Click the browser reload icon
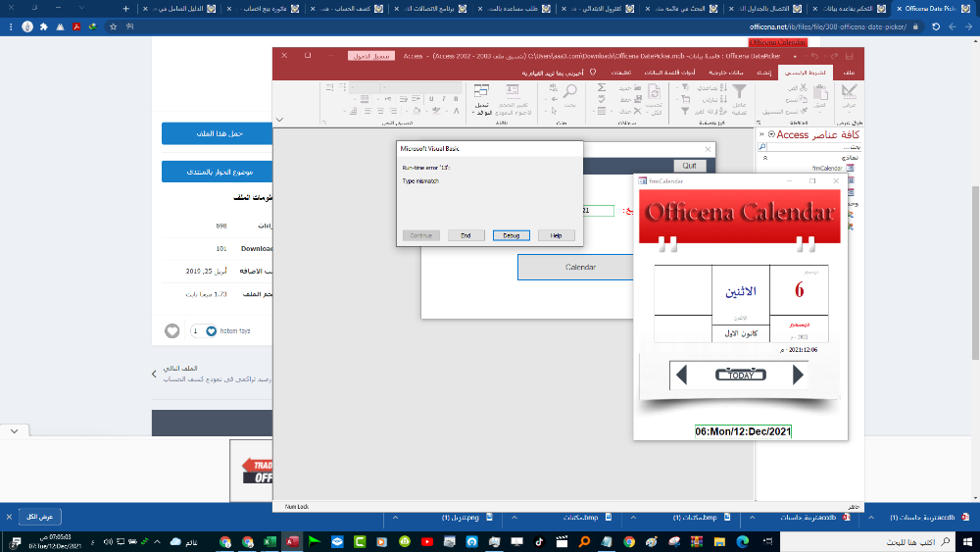This screenshot has width=980, height=552. 936,26
